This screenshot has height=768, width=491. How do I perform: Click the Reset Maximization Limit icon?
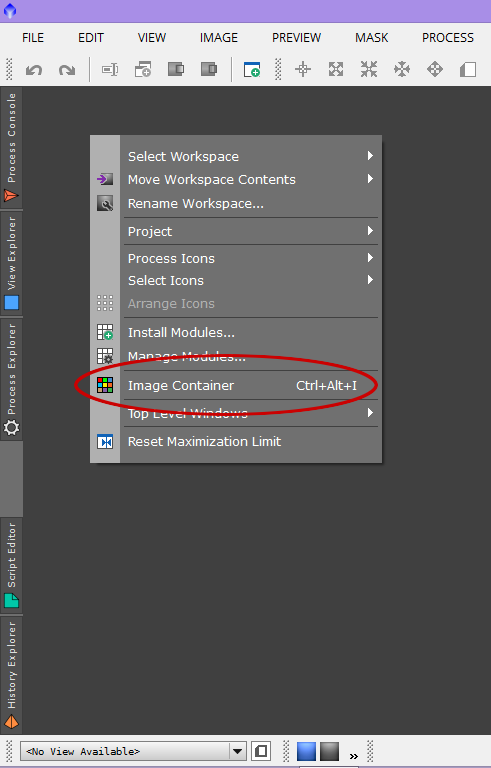pyautogui.click(x=105, y=442)
